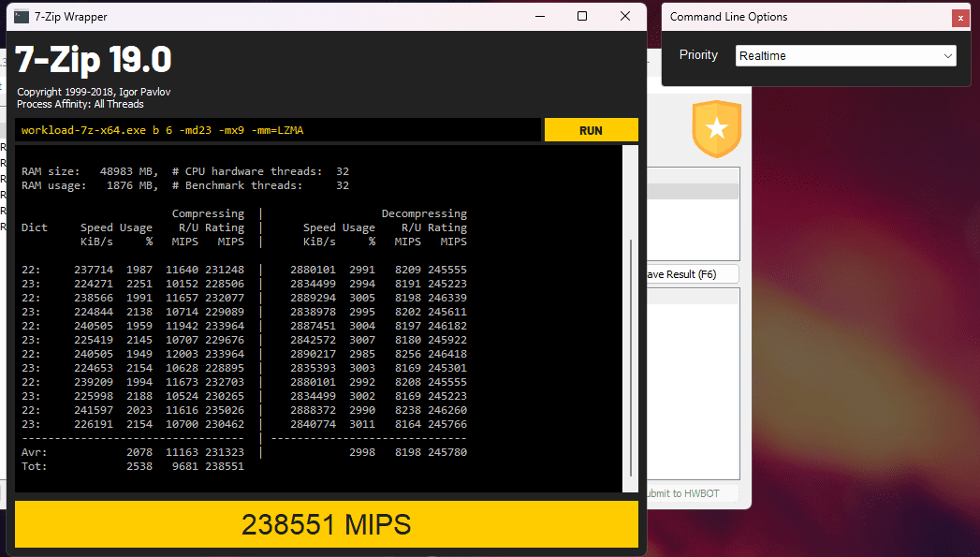This screenshot has height=557, width=980.
Task: Minimize the 7-Zip Wrapper window
Action: coord(540,16)
